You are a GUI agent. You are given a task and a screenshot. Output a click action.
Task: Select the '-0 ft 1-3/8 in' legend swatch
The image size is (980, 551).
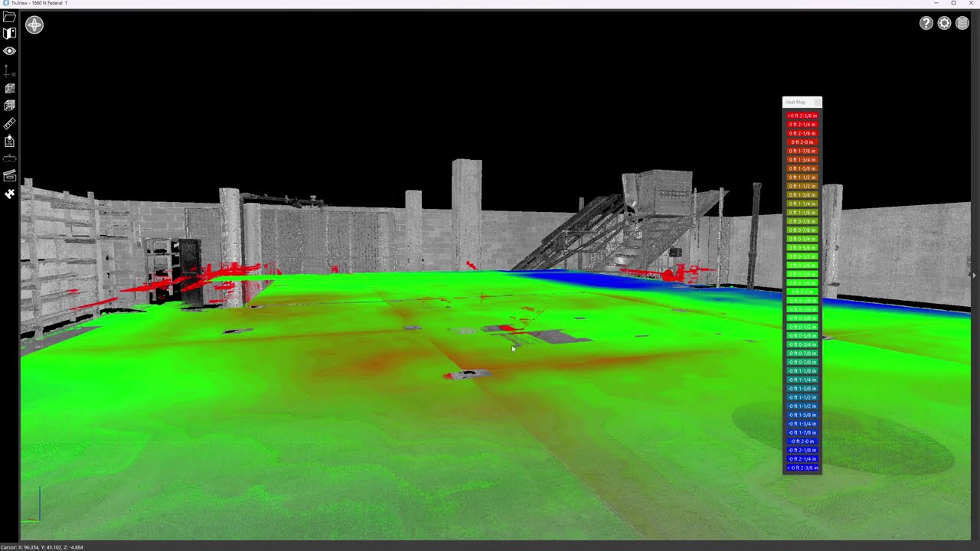[x=802, y=388]
